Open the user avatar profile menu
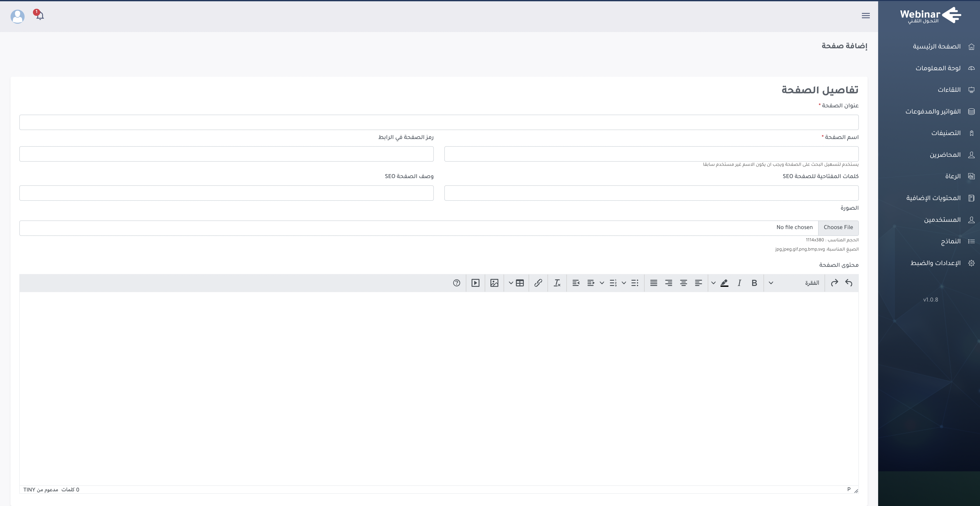This screenshot has height=506, width=980. (18, 16)
